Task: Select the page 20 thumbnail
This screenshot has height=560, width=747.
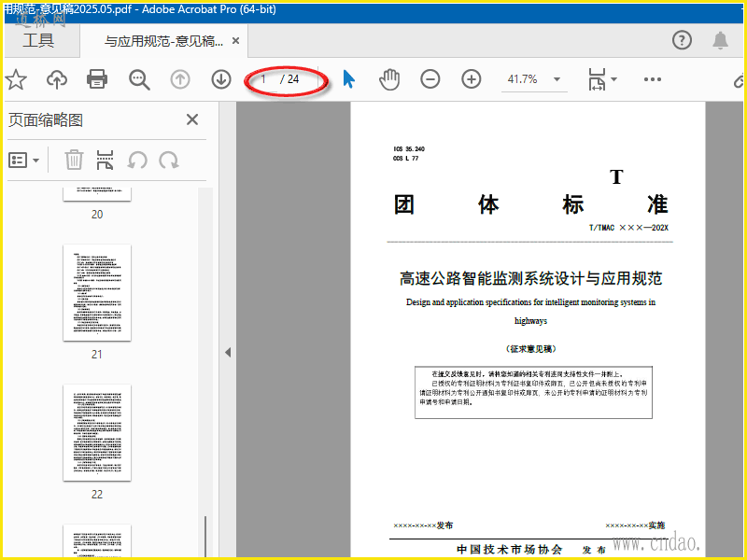Action: coord(97,194)
